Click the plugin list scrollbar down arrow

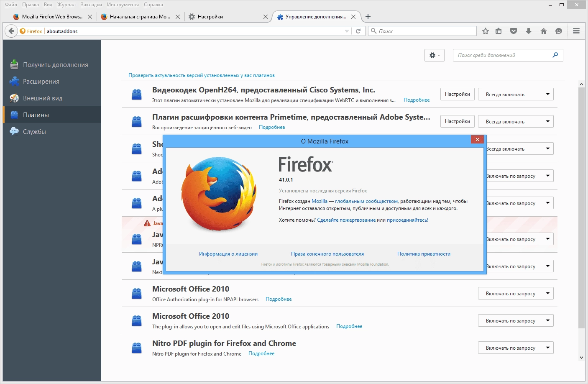click(581, 358)
